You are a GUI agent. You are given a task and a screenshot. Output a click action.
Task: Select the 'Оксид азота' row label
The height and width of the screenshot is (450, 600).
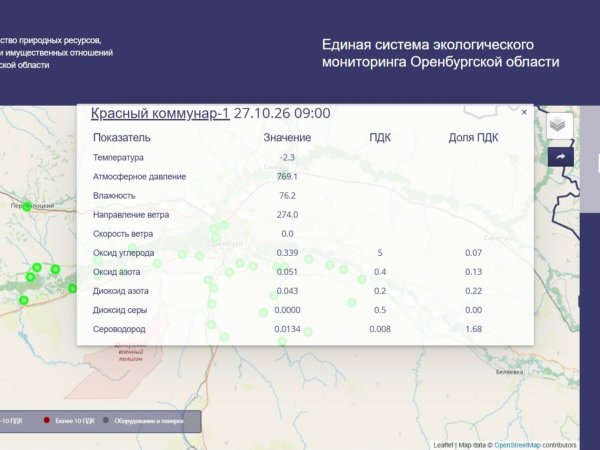(x=116, y=272)
